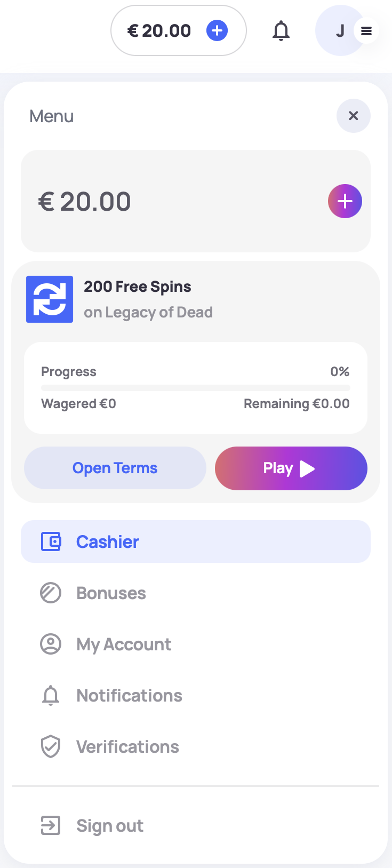Open the notification bell in the header
The image size is (392, 868).
coord(281,31)
